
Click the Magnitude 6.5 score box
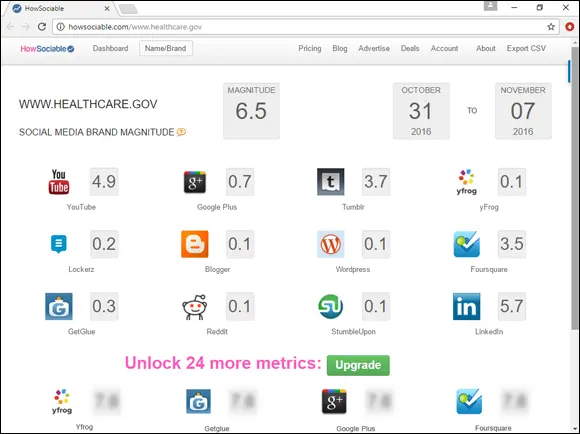point(251,111)
